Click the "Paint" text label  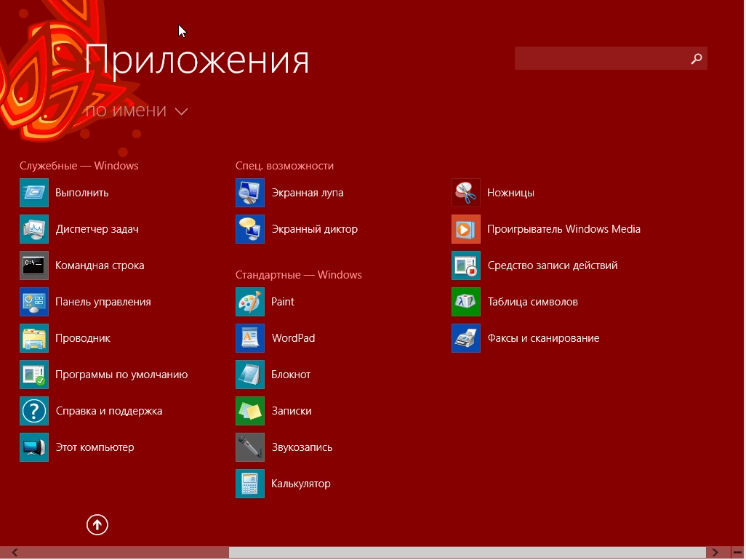pyautogui.click(x=283, y=302)
